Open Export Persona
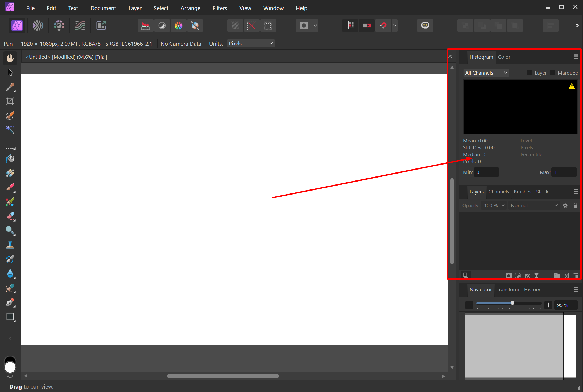The image size is (583, 392). (101, 26)
